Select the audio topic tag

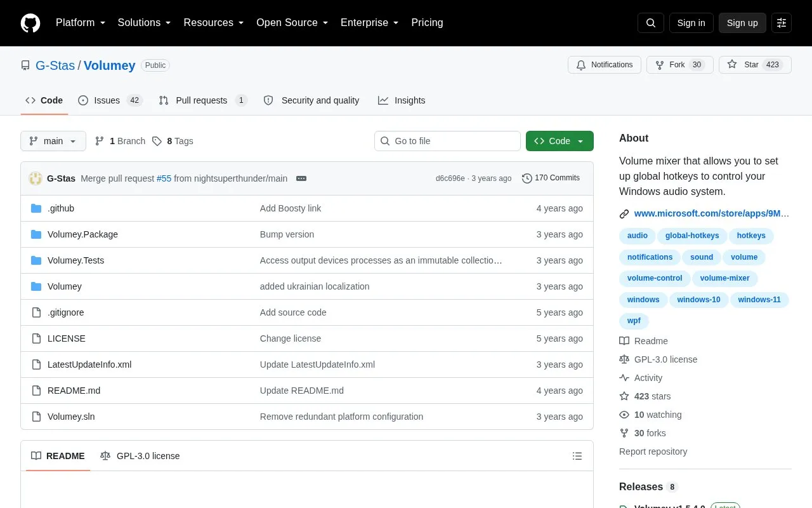(638, 236)
